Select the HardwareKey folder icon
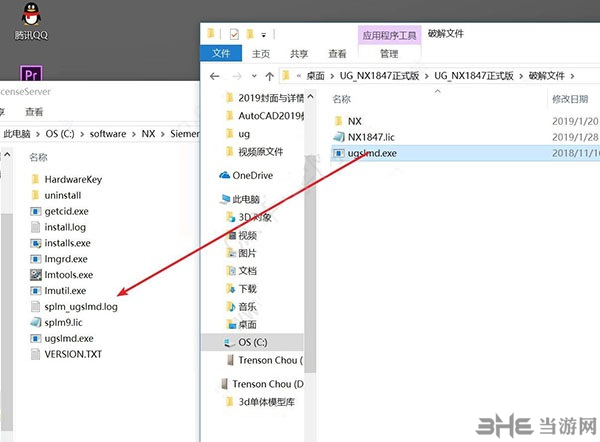The width and height of the screenshot is (600, 442). point(35,179)
